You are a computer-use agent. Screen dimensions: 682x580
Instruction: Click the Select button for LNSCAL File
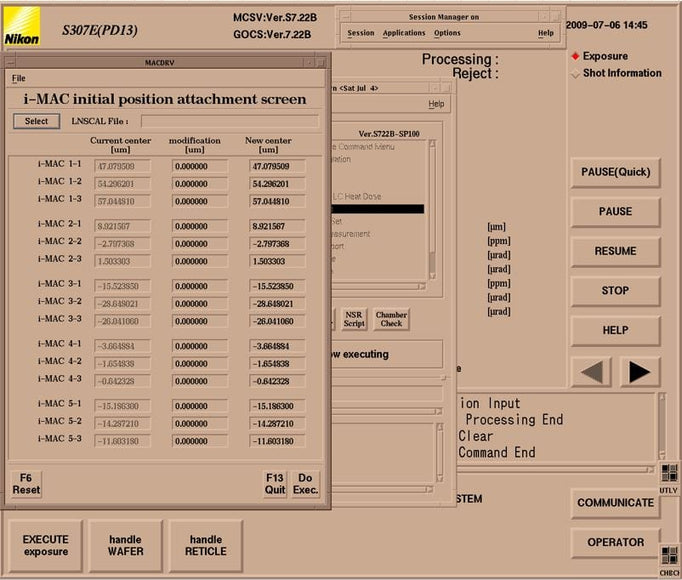[x=37, y=121]
